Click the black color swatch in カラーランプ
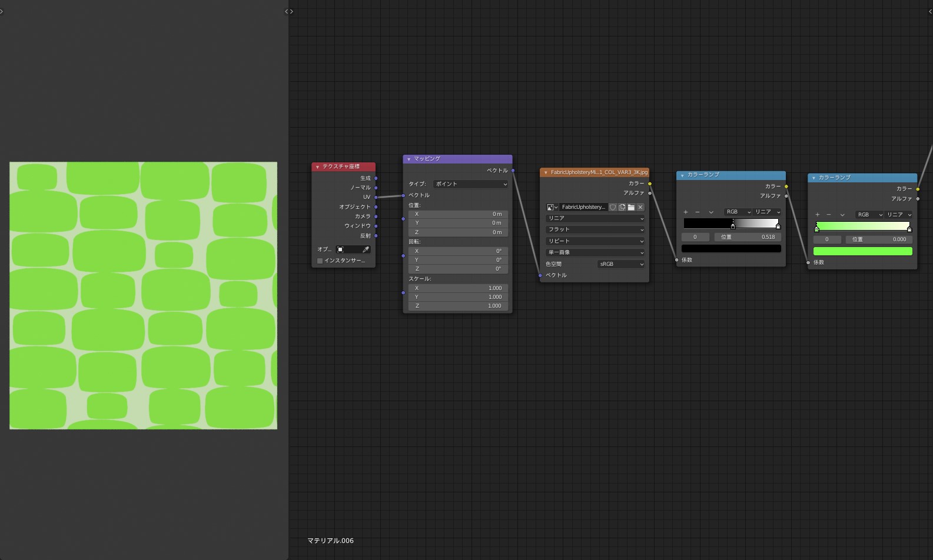The height and width of the screenshot is (560, 933). (x=731, y=249)
